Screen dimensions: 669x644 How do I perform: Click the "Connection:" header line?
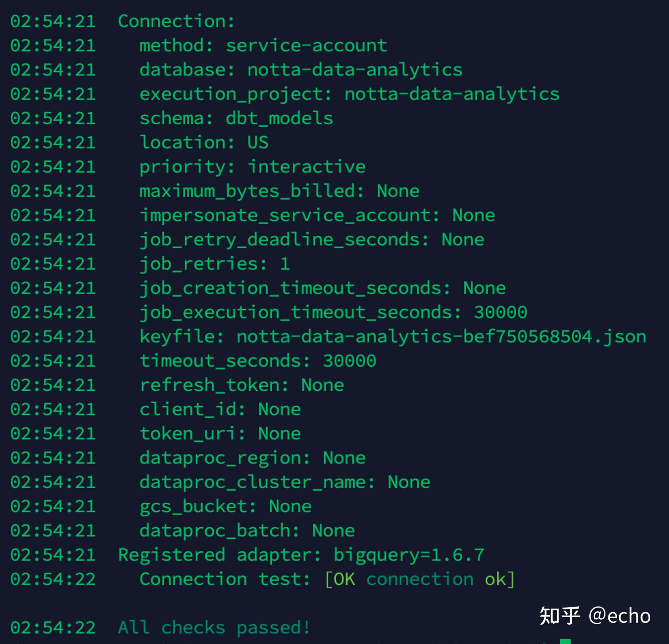176,21
